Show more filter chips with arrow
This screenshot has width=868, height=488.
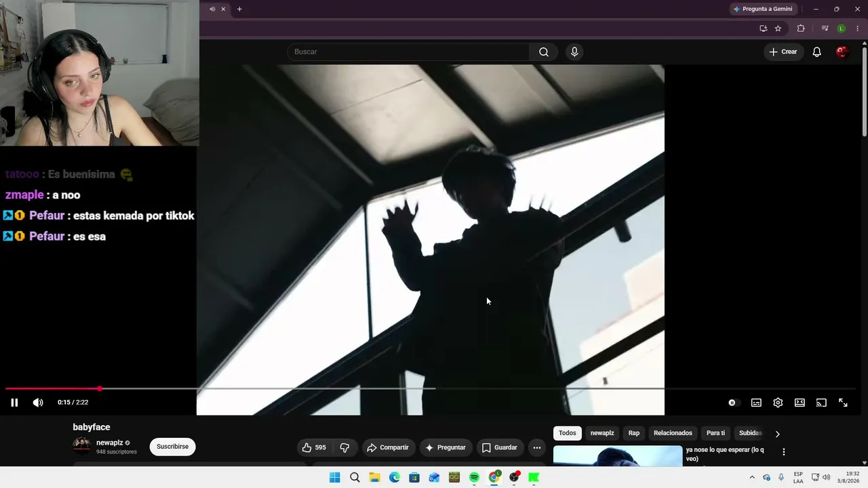pyautogui.click(x=778, y=434)
